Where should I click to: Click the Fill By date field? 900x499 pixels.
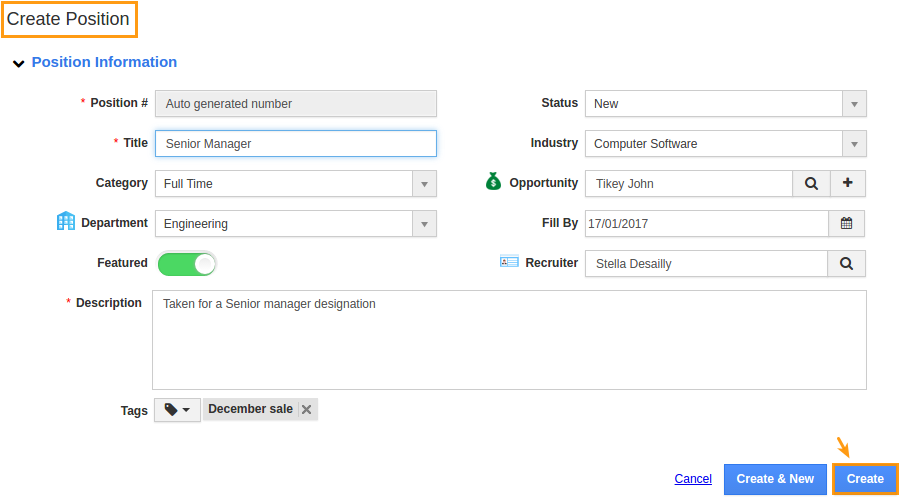pos(707,223)
